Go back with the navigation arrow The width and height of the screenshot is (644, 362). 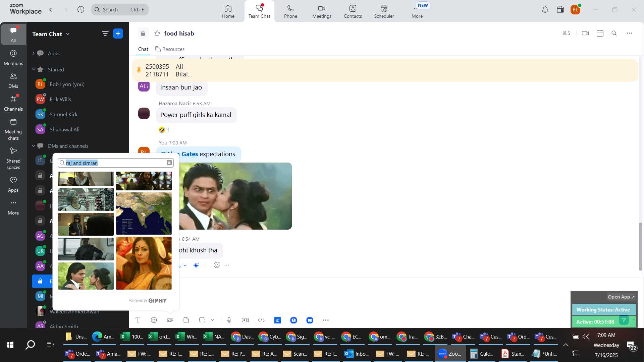pos(51,10)
